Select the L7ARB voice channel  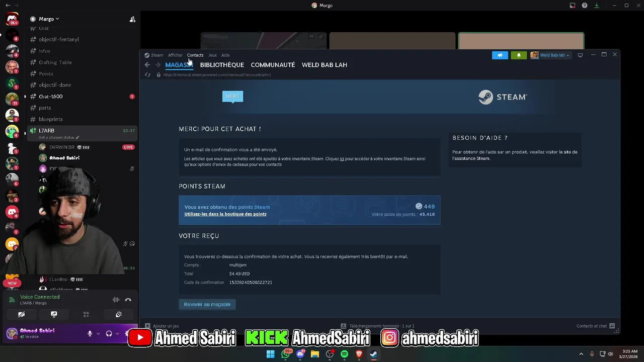coord(83,133)
